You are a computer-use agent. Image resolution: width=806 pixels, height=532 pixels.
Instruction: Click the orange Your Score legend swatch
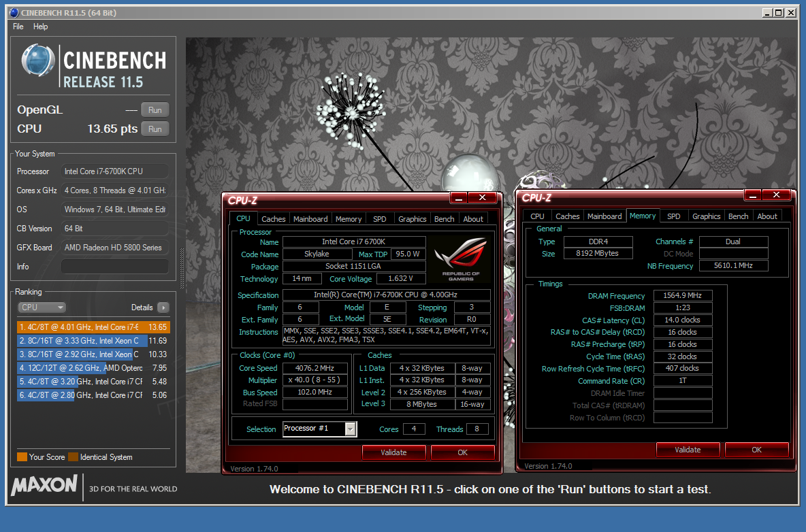(x=22, y=457)
